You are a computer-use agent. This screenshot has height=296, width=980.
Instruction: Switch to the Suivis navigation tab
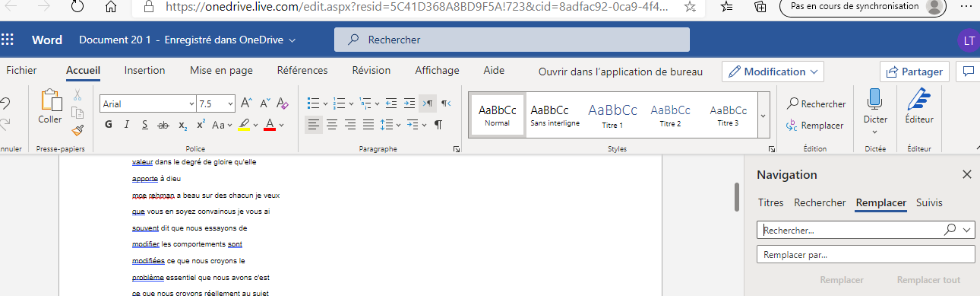tap(929, 202)
